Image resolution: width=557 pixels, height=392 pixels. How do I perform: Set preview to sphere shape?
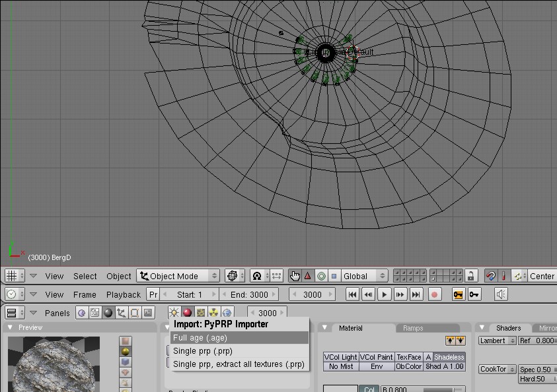click(126, 351)
